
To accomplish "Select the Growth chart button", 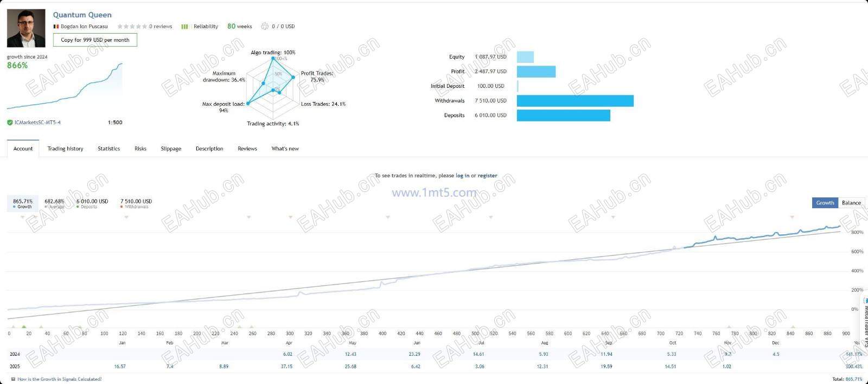I will 825,203.
